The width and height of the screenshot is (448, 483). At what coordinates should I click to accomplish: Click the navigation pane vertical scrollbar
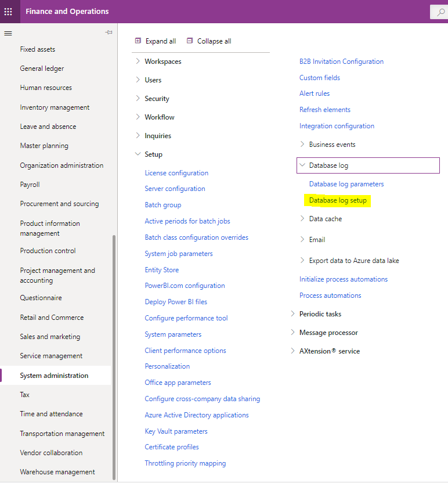point(114,358)
